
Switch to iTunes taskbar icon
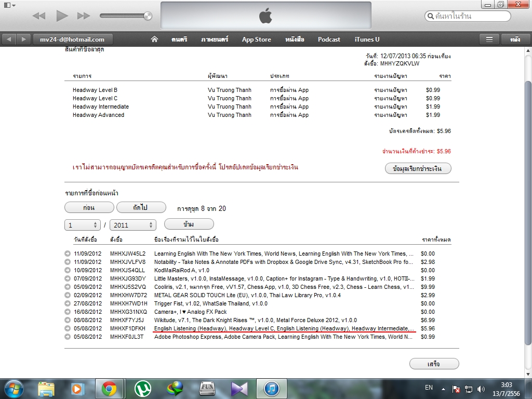(271, 389)
